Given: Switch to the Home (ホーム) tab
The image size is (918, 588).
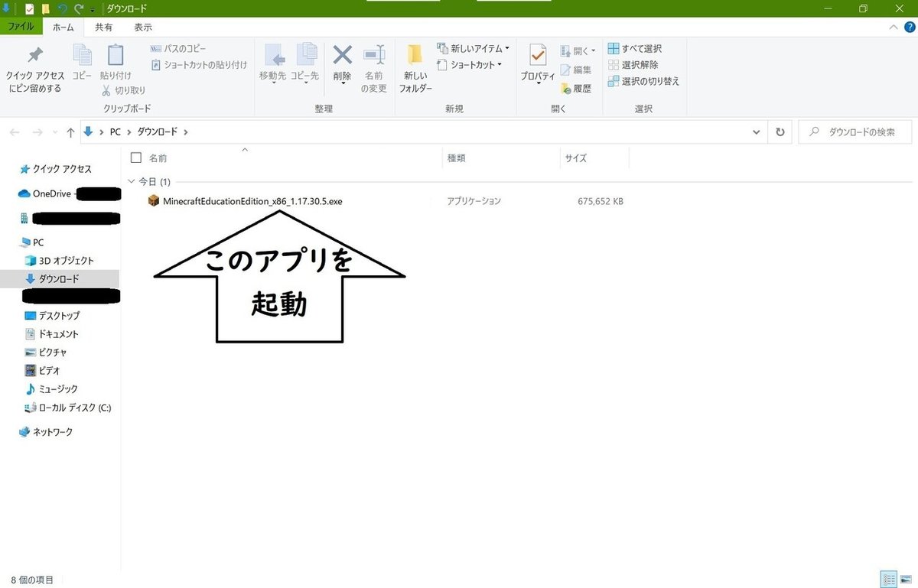Looking at the screenshot, I should click(63, 27).
